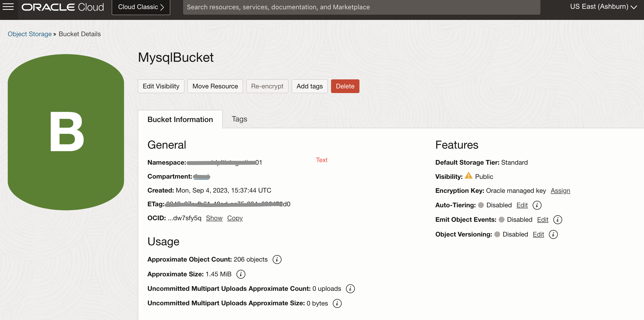Open the hamburger navigation menu
Viewport: 644px width, 320px height.
[x=8, y=7]
